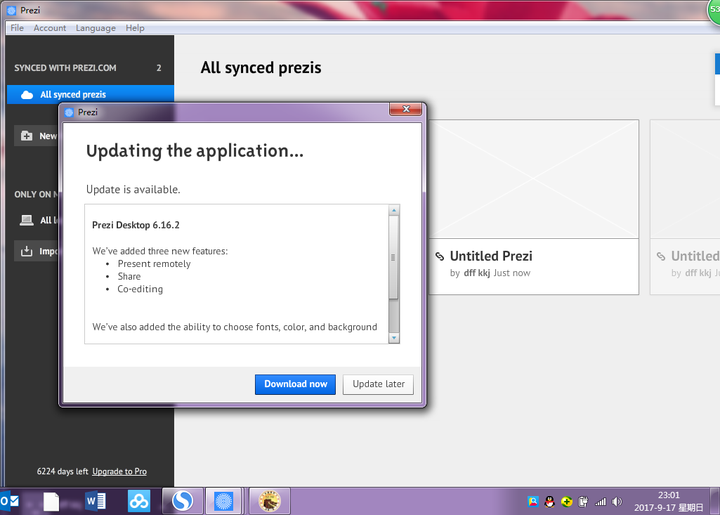Click the cloud icon beside All synced prezis

27,95
